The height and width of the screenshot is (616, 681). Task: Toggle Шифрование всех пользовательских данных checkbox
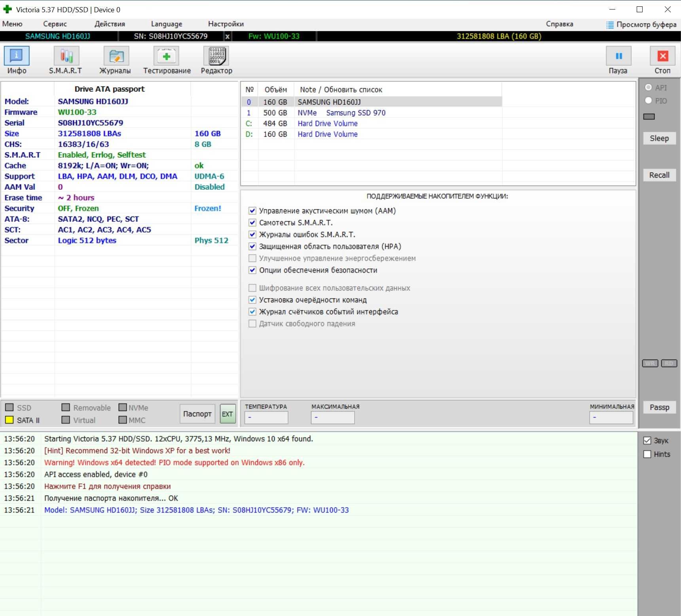tap(252, 288)
